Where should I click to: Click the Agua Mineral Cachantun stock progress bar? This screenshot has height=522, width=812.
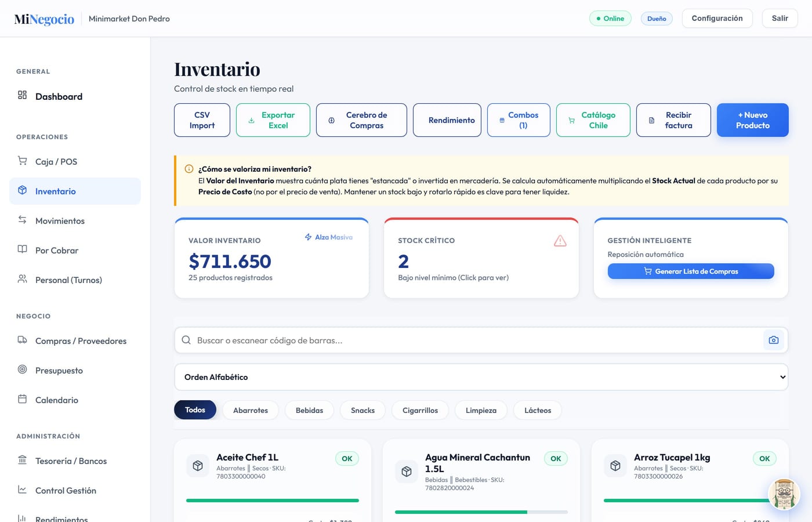(481, 512)
